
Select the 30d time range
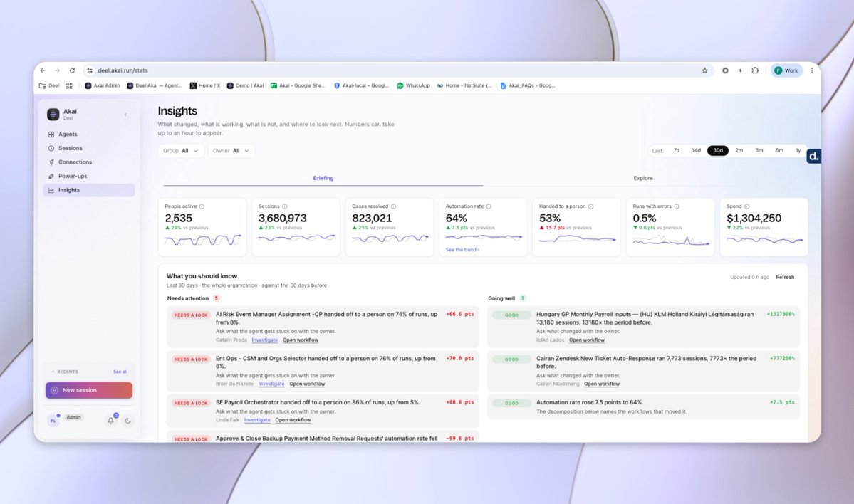tap(718, 151)
